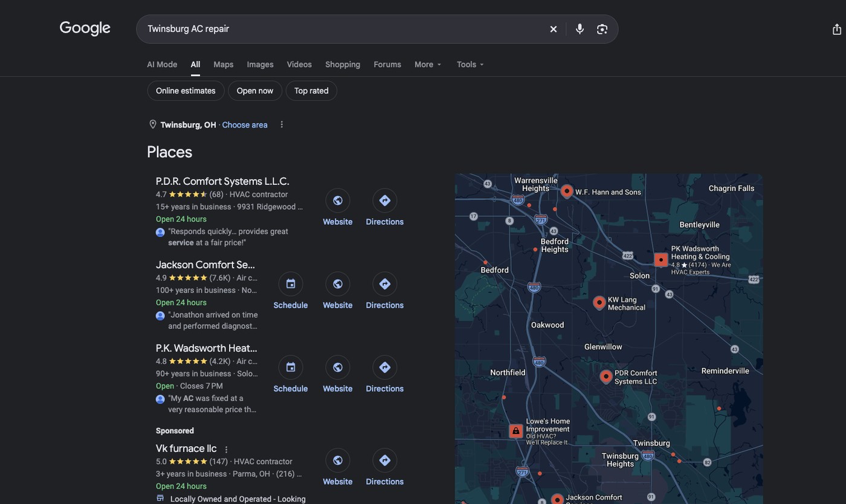846x504 pixels.
Task: Open Vk furnace llc sponsored listing
Action: [186, 448]
